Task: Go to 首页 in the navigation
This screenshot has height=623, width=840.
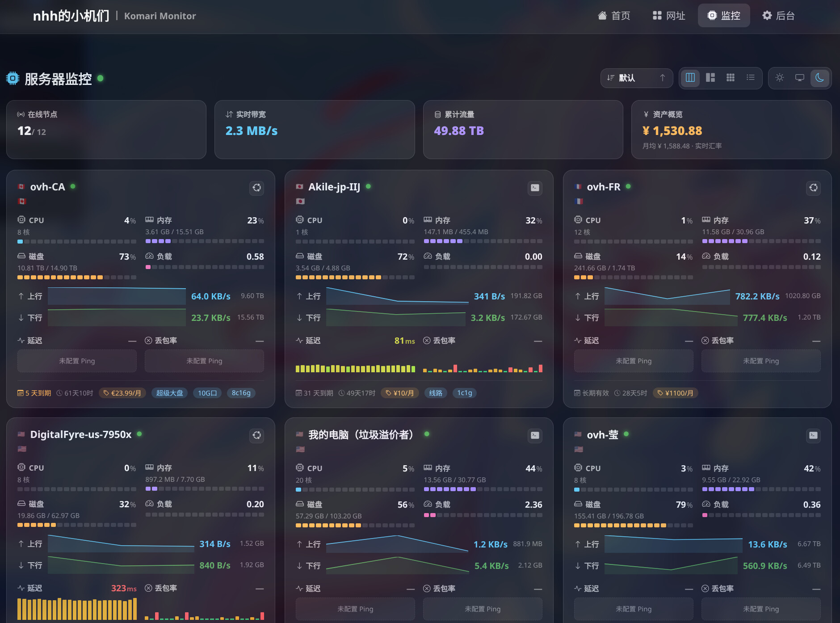Action: click(614, 16)
